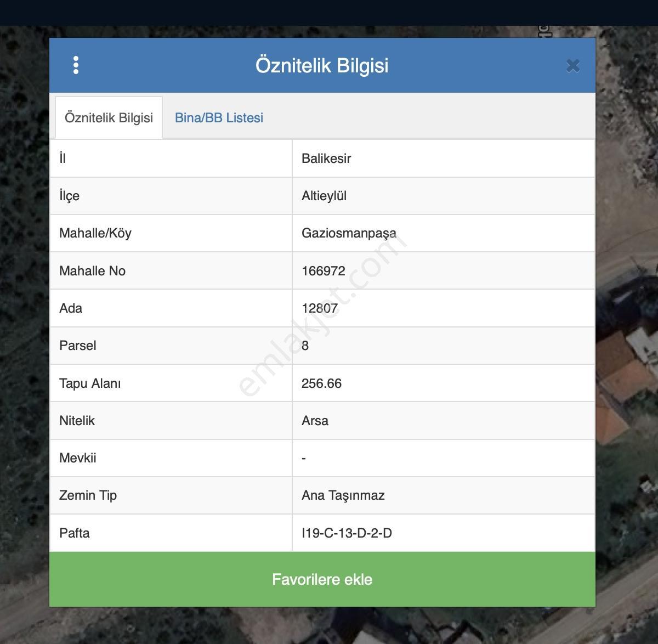Click the İlçe row label
Viewport: 658px width, 644px height.
(x=69, y=196)
